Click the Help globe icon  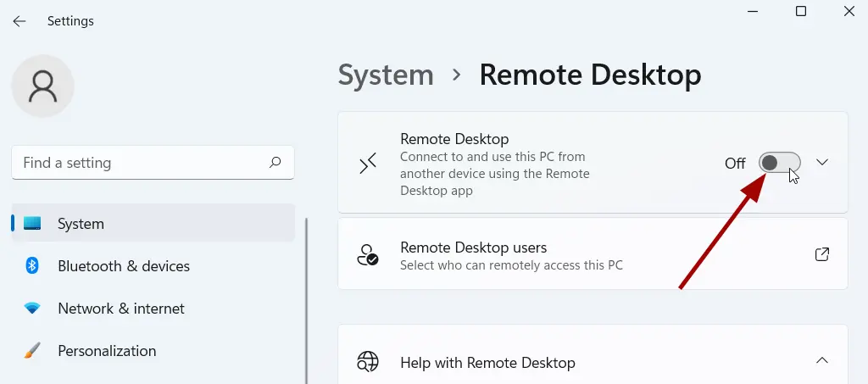pyautogui.click(x=368, y=361)
